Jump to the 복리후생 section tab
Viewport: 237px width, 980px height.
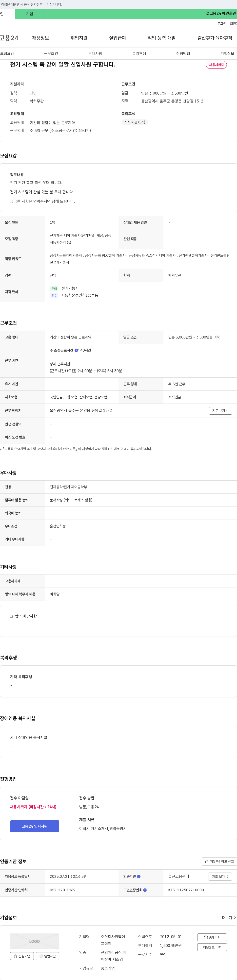click(139, 54)
